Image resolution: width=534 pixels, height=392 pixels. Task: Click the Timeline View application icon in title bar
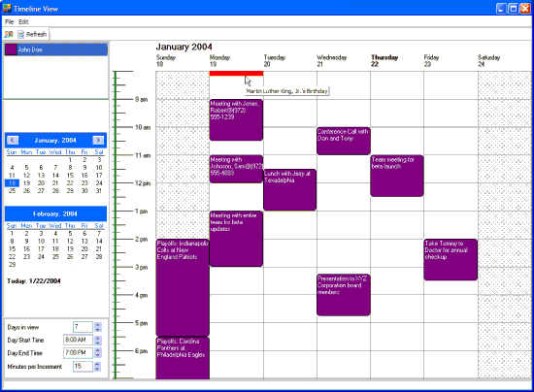pos(7,8)
